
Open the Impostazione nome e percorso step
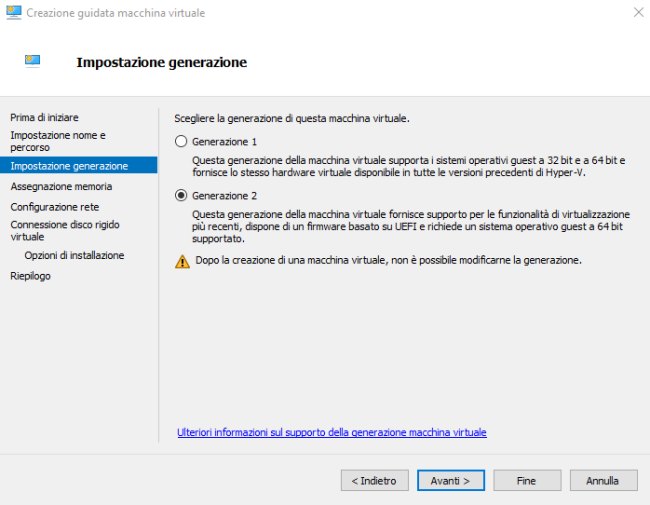[x=57, y=140]
